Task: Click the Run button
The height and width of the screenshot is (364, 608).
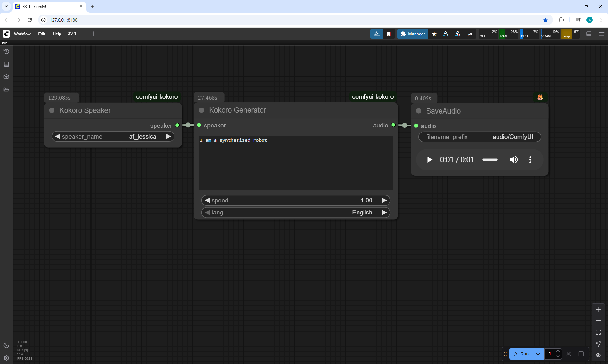Action: click(x=521, y=354)
